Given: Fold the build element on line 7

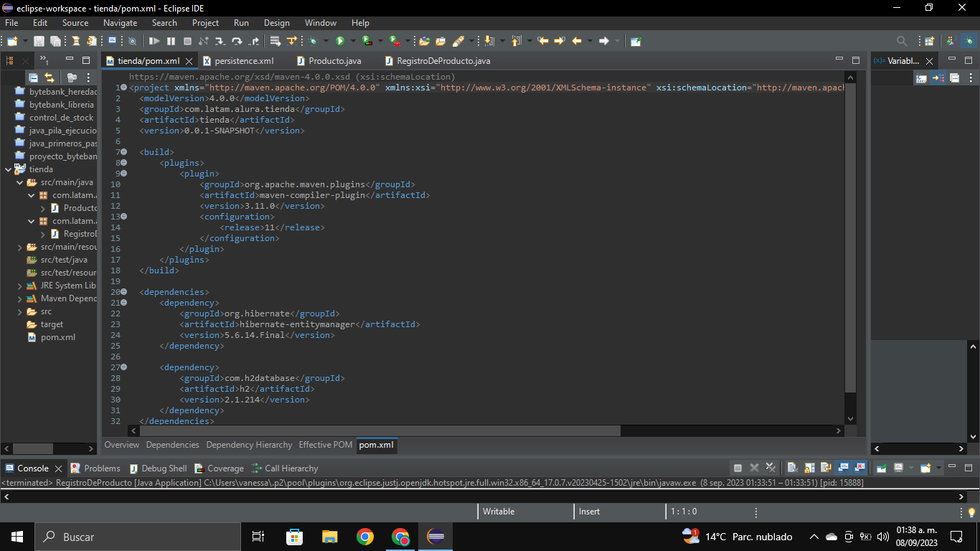Looking at the screenshot, I should 123,152.
